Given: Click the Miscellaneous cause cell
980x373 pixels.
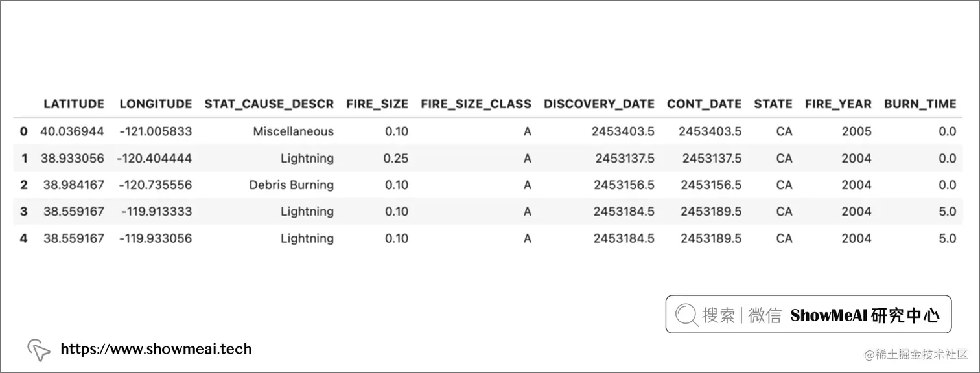Looking at the screenshot, I should (x=294, y=131).
